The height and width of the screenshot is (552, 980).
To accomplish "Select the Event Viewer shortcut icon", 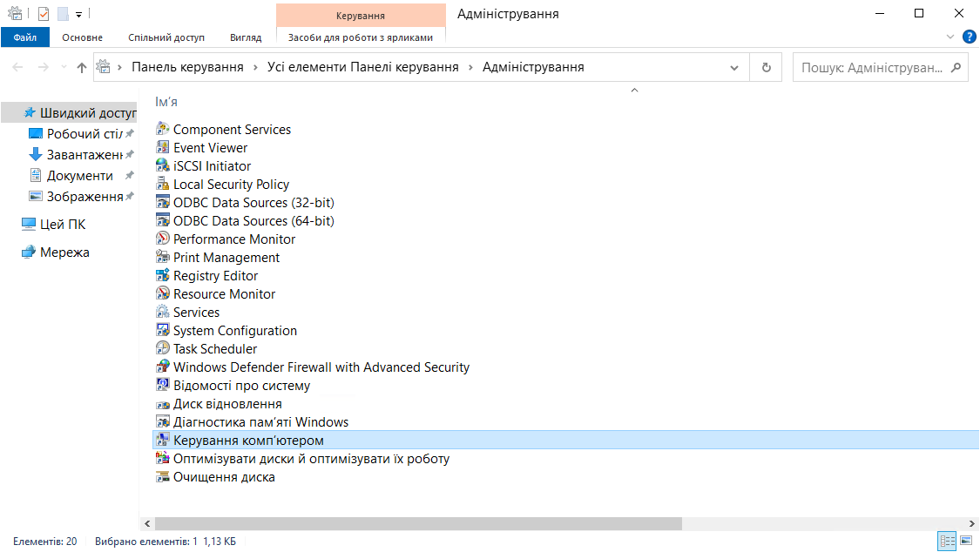I will (x=162, y=147).
